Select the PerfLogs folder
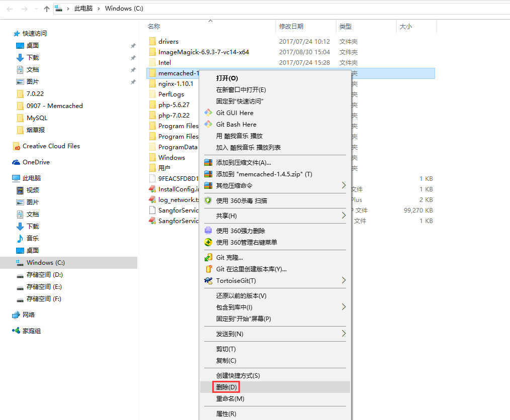 171,94
